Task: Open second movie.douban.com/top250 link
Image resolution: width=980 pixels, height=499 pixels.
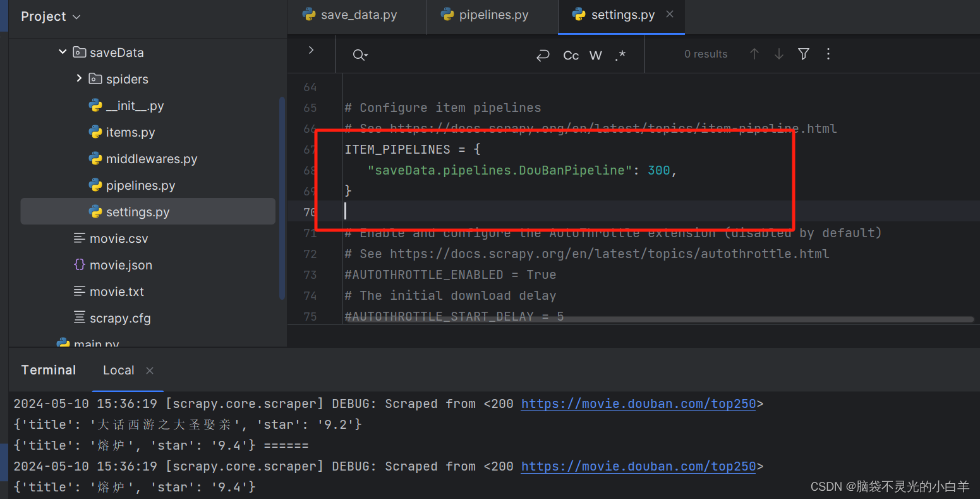Action: click(x=638, y=466)
